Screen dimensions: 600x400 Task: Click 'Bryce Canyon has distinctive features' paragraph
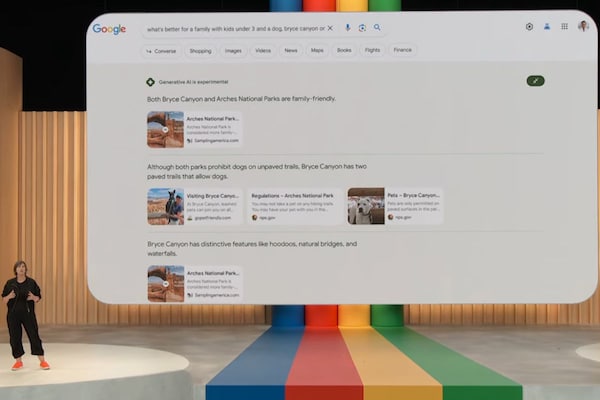252,248
